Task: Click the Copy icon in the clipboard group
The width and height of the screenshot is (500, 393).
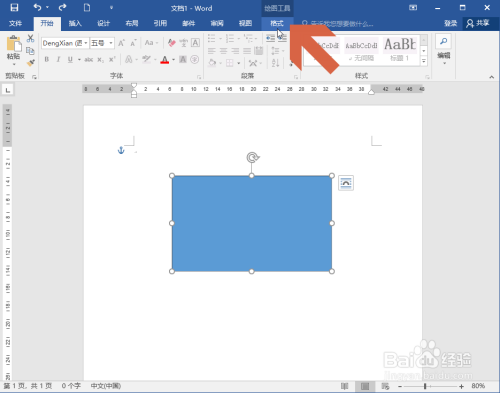Action: (x=30, y=51)
